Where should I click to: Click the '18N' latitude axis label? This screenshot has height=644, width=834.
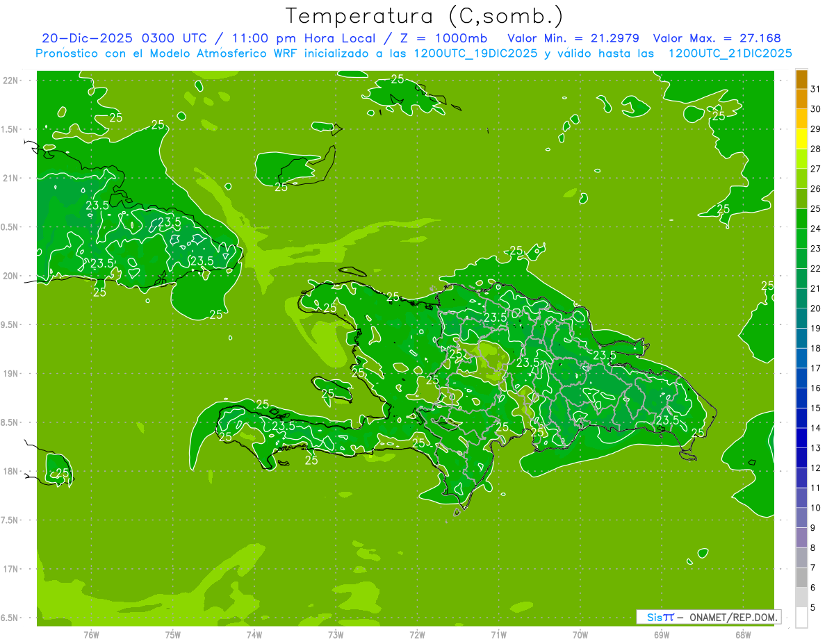pyautogui.click(x=10, y=471)
